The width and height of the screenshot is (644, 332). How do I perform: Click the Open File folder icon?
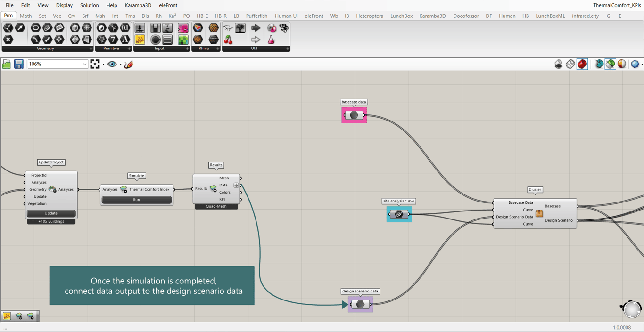click(x=7, y=64)
